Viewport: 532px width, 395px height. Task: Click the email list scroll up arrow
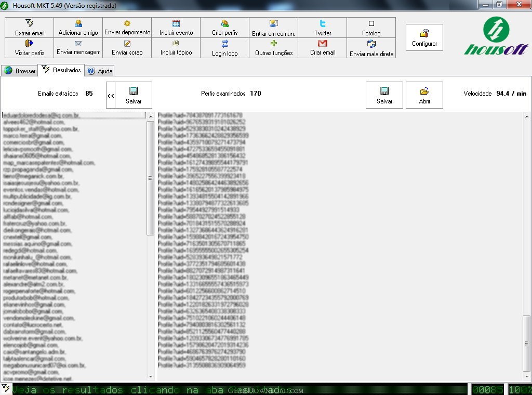pyautogui.click(x=151, y=116)
